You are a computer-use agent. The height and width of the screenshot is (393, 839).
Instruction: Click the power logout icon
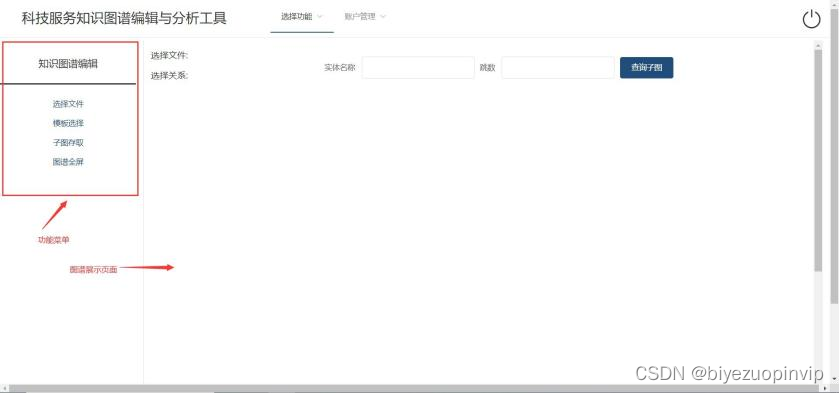point(811,20)
